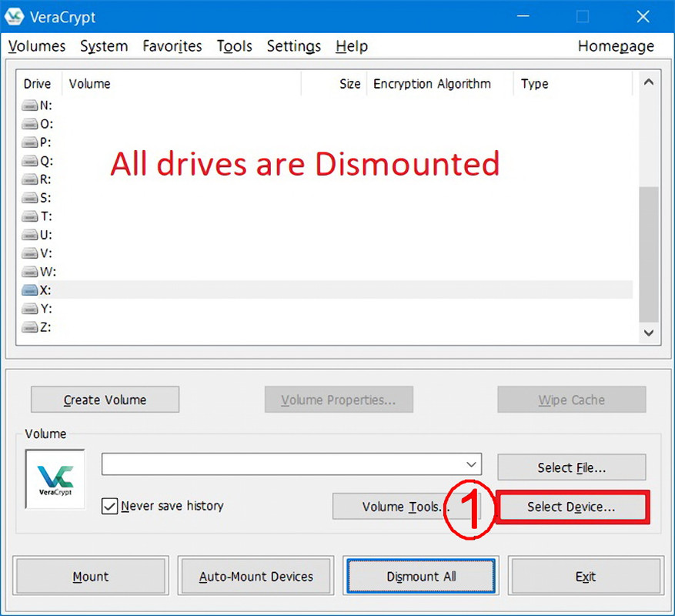This screenshot has width=675, height=616.
Task: Click the drive list scrollbar thumb
Action: click(649, 254)
